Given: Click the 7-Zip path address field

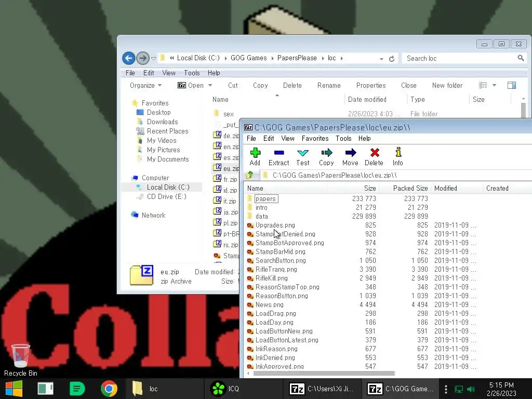Looking at the screenshot, I should (x=395, y=175).
